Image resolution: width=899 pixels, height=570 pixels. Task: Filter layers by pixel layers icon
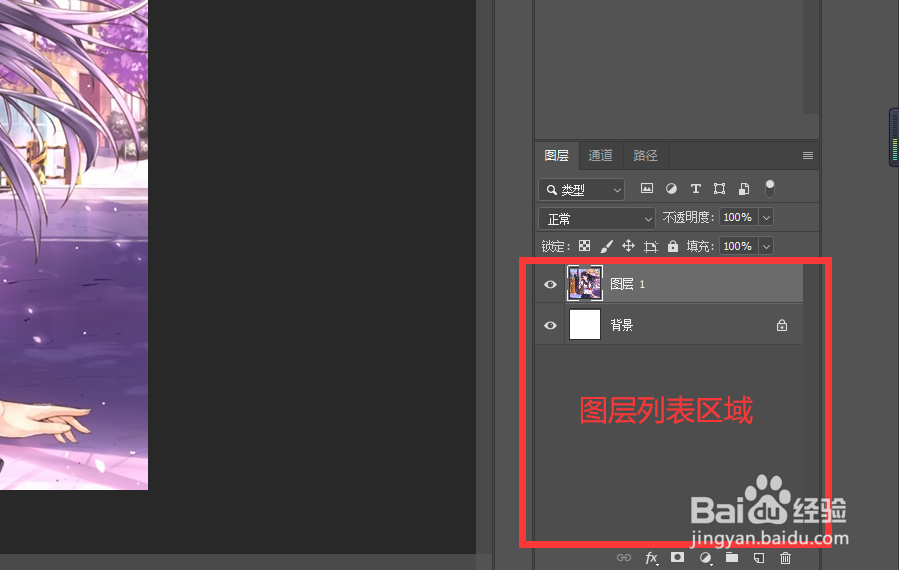coord(647,188)
